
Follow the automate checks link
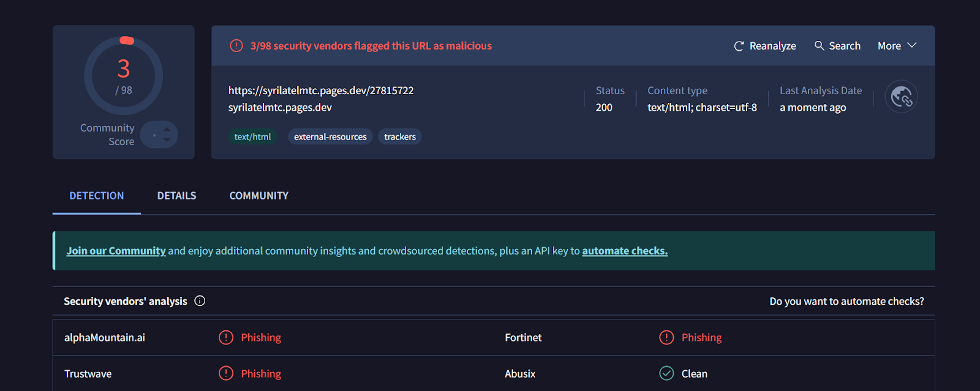[x=625, y=251]
